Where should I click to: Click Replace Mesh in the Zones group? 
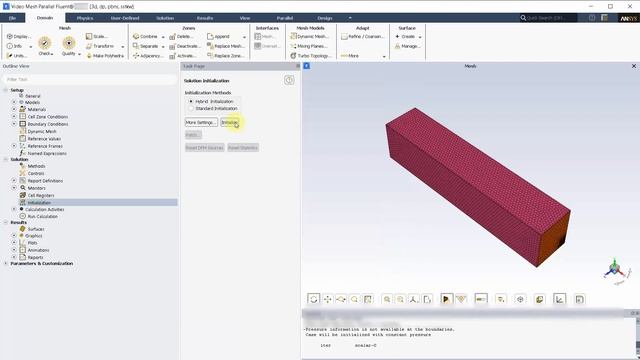[225, 46]
